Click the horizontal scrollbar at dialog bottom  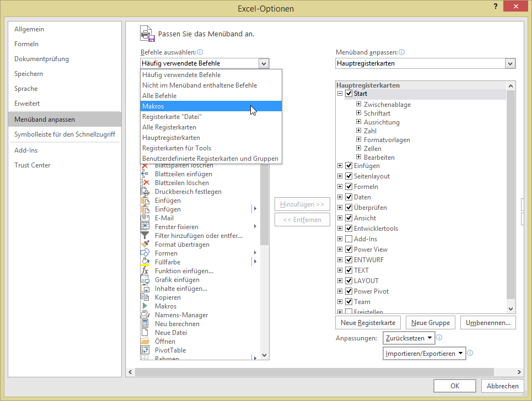click(x=314, y=372)
